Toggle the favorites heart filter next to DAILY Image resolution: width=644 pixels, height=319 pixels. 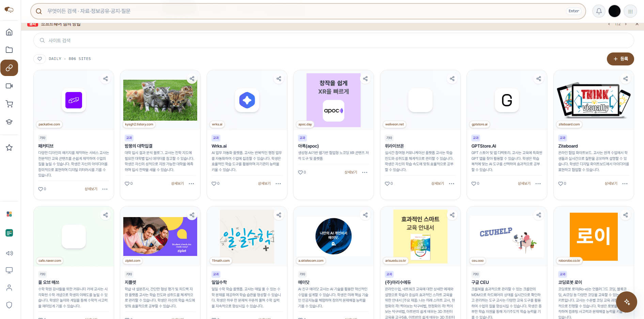(x=40, y=59)
